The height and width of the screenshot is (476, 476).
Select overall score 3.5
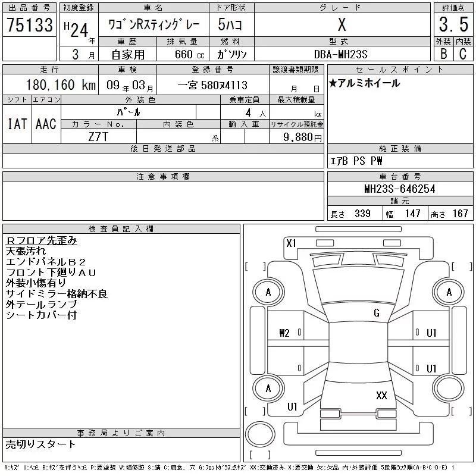pyautogui.click(x=453, y=24)
